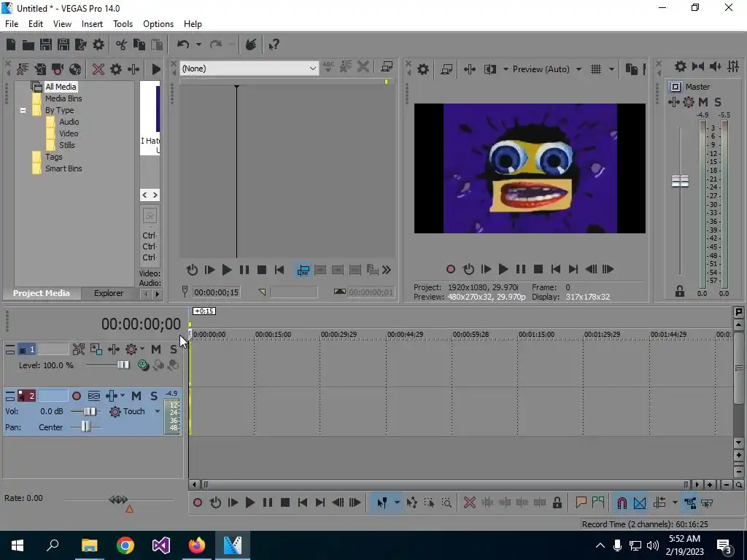Switch to the Explorer tab
Screen dimensions: 747x560
pyautogui.click(x=109, y=293)
